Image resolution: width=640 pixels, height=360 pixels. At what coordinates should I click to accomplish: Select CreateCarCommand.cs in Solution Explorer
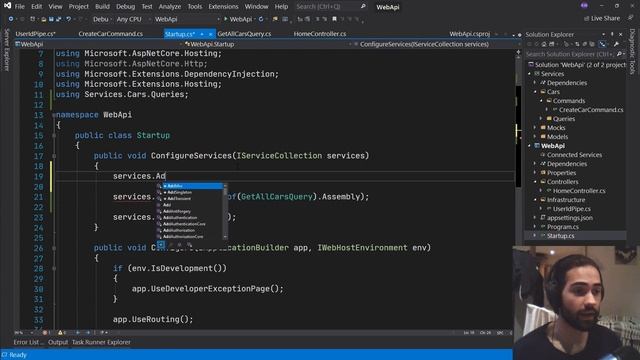591,110
